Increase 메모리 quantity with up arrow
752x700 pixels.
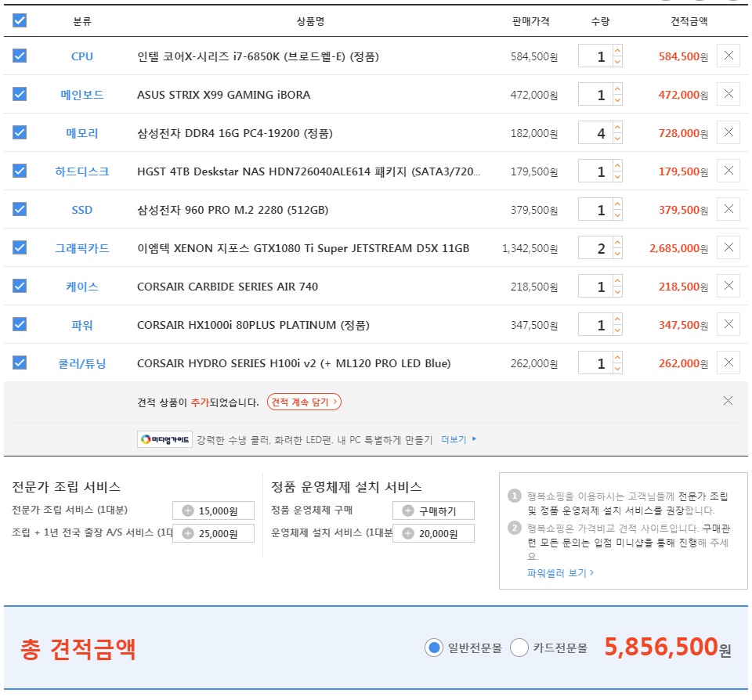[618, 127]
